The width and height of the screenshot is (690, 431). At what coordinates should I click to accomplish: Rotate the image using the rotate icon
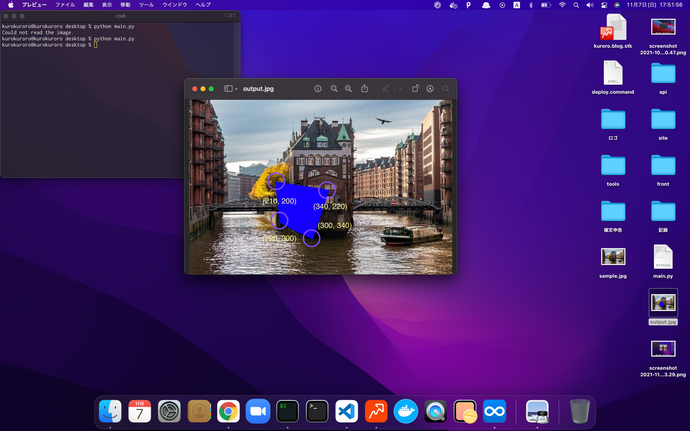pos(415,88)
